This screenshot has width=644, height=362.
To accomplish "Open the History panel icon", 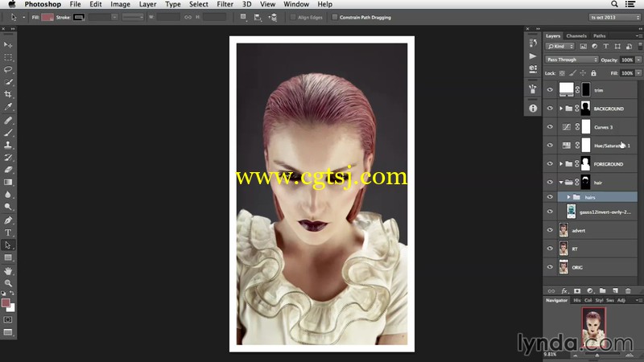I will pyautogui.click(x=533, y=43).
